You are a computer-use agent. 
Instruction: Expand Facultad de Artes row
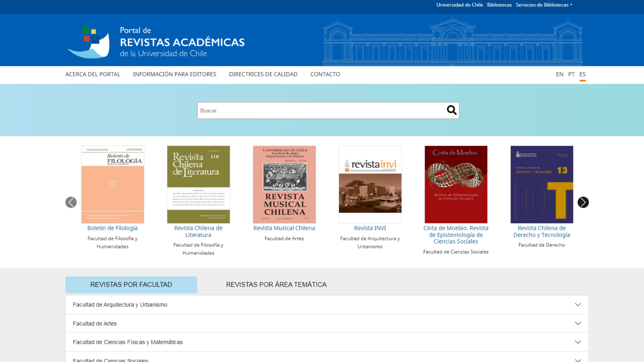click(x=327, y=323)
